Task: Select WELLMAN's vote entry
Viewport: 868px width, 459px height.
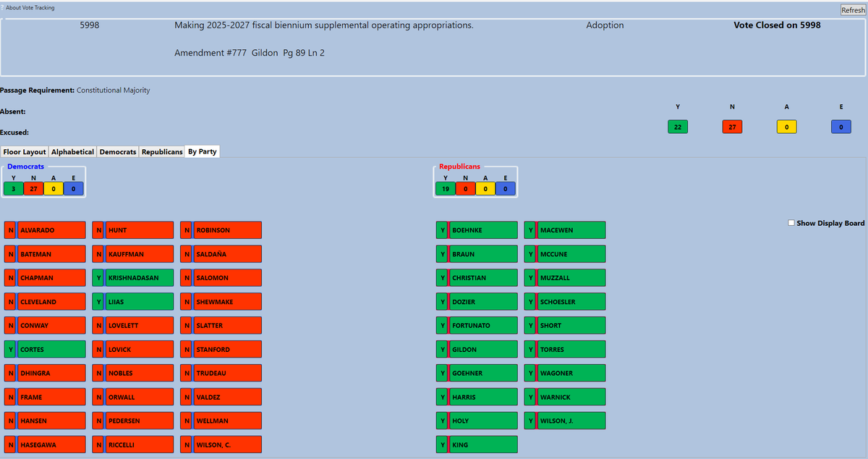Action: pyautogui.click(x=221, y=421)
